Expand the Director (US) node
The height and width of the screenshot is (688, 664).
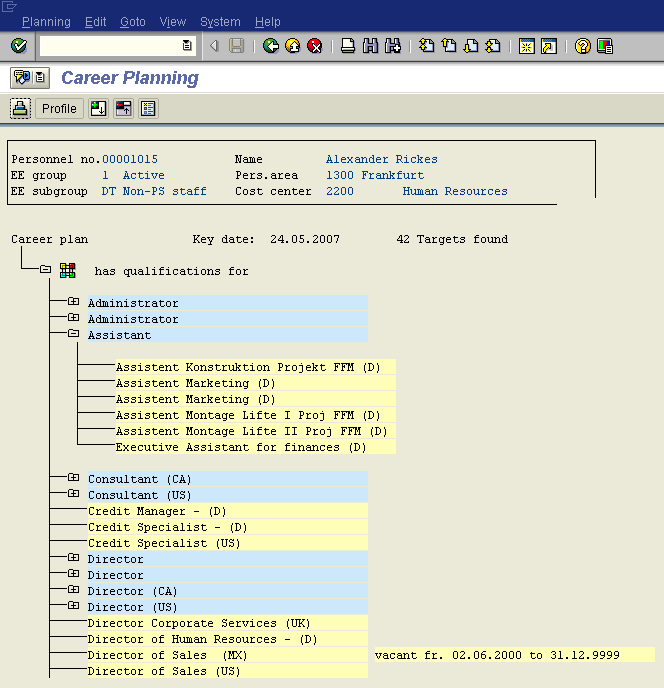click(73, 606)
